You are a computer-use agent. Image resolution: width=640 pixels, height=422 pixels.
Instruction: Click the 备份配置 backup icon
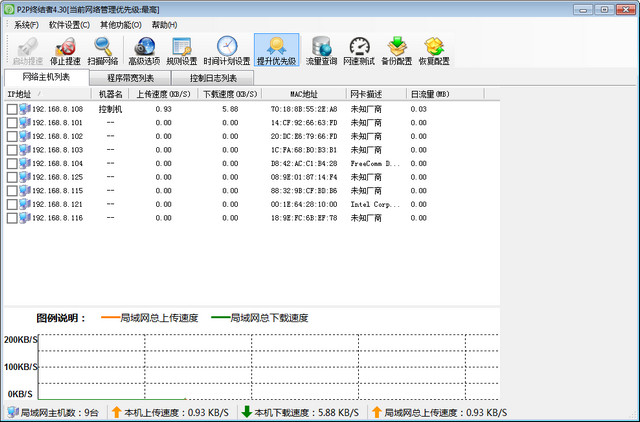tap(398, 50)
